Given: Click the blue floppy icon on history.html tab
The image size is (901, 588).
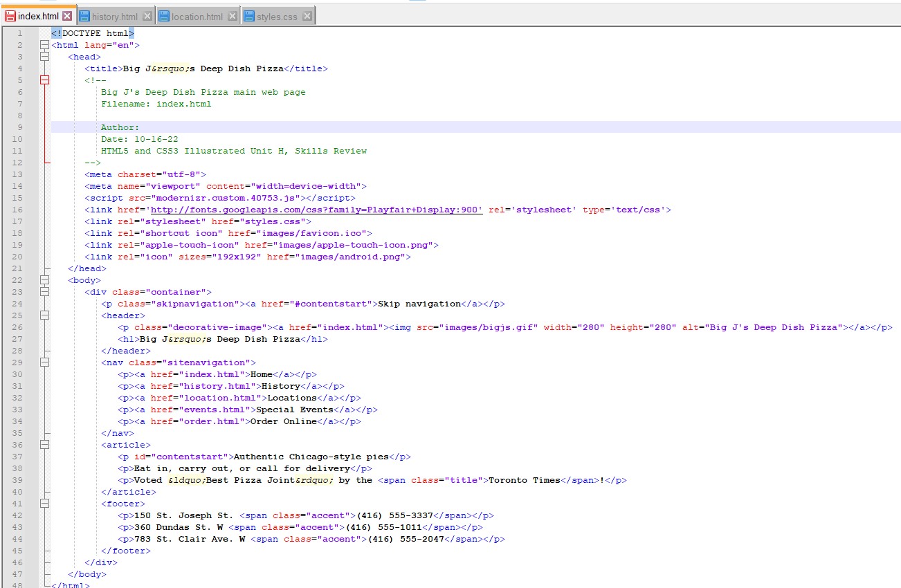Looking at the screenshot, I should 84,14.
